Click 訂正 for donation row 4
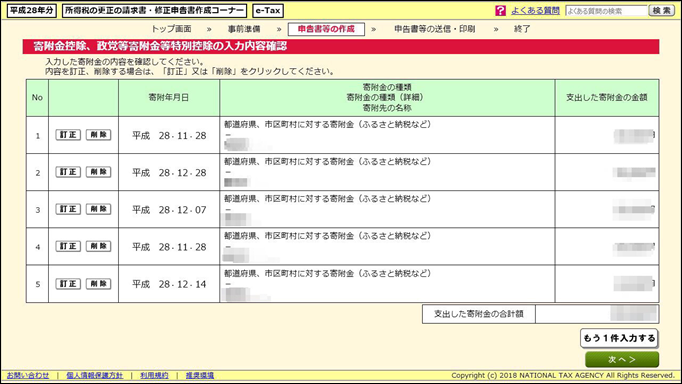 point(68,246)
